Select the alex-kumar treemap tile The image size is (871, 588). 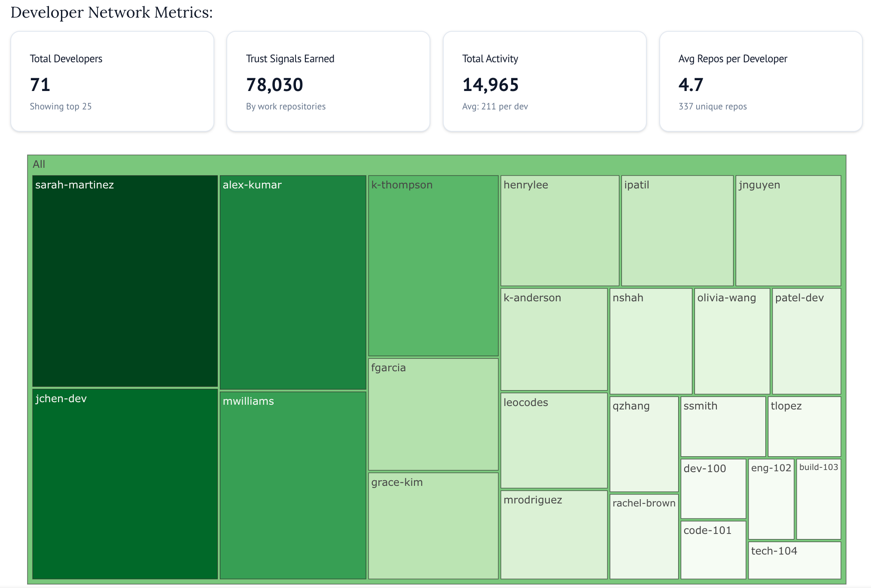[x=292, y=282]
